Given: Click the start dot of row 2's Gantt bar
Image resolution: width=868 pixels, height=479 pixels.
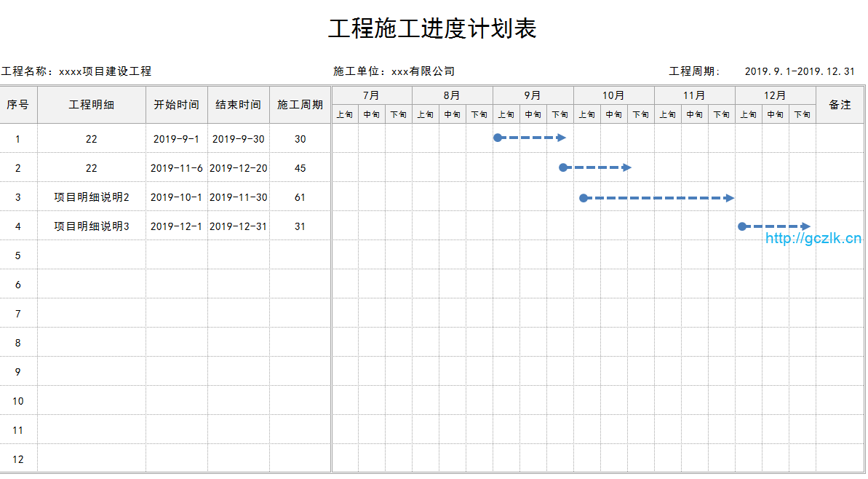Looking at the screenshot, I should click(563, 167).
